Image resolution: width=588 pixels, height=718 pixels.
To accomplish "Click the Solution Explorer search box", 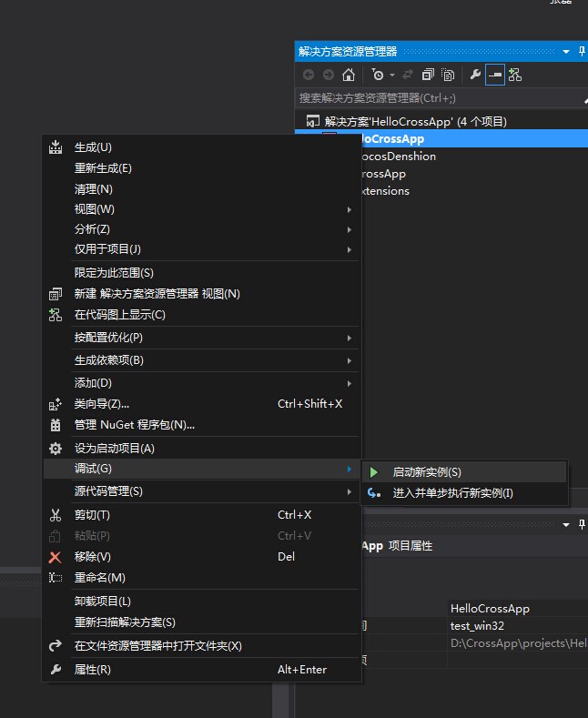I will coord(428,97).
